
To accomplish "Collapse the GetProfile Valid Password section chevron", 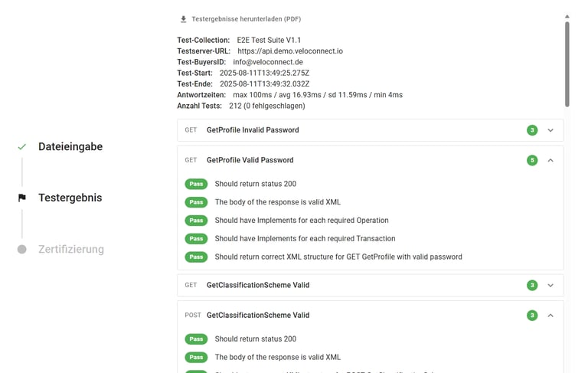I will [550, 160].
